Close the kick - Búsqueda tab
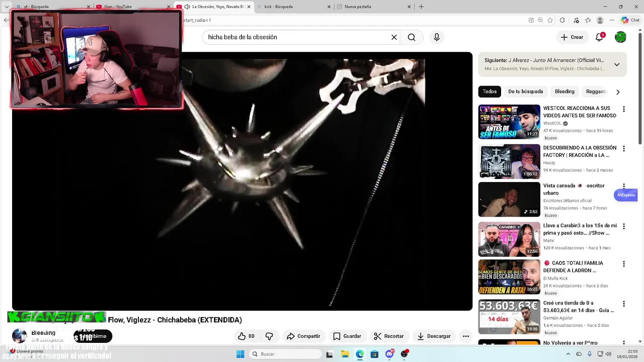Viewport: 644px width, 362px height. [329, 7]
